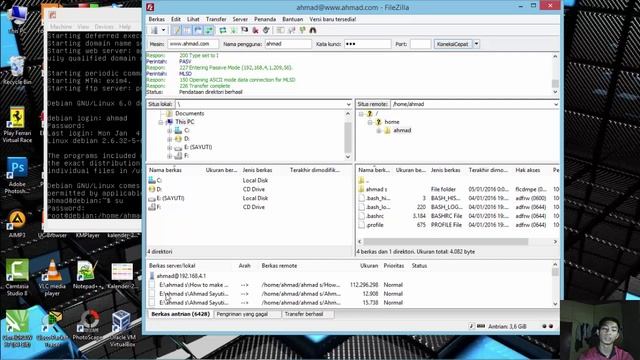Open Oracle VM VirtualBox desktop shortcut
This screenshot has height=360, width=640.
(122, 328)
